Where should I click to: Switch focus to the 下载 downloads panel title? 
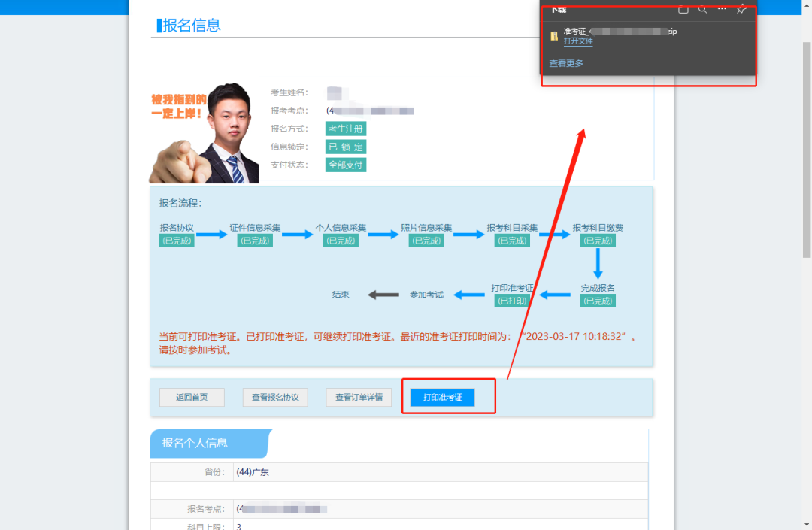559,9
